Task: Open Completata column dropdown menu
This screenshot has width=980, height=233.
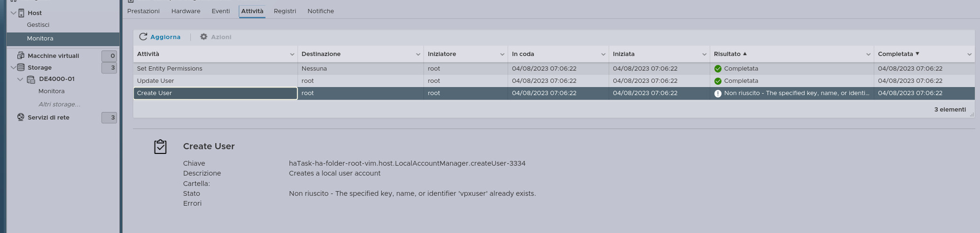Action: (x=969, y=55)
